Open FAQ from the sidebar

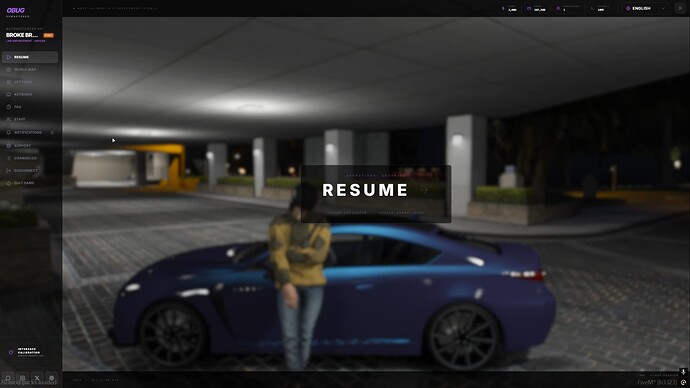(x=29, y=107)
